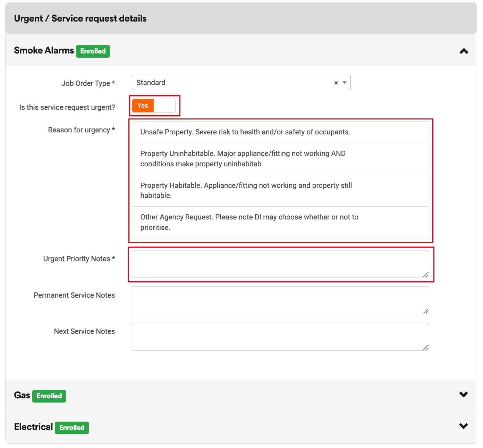Viewport: 483px width, 448px height.
Task: Click into the Next Service Notes field
Action: point(280,337)
